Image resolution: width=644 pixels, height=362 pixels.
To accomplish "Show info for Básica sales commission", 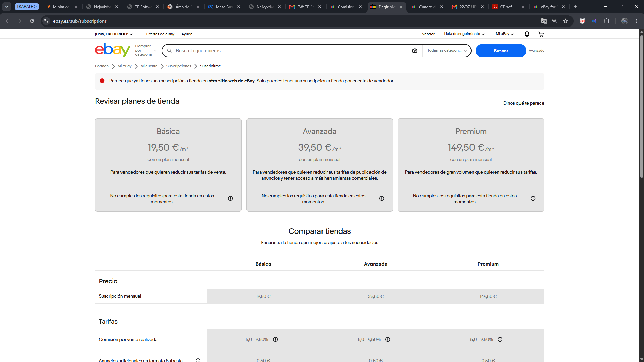I will tap(275, 340).
